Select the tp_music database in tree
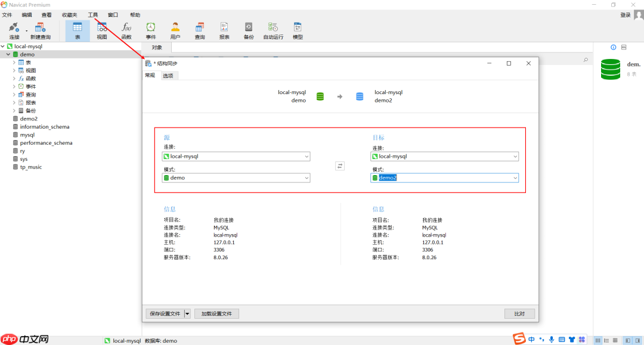The image size is (644, 345). 30,167
